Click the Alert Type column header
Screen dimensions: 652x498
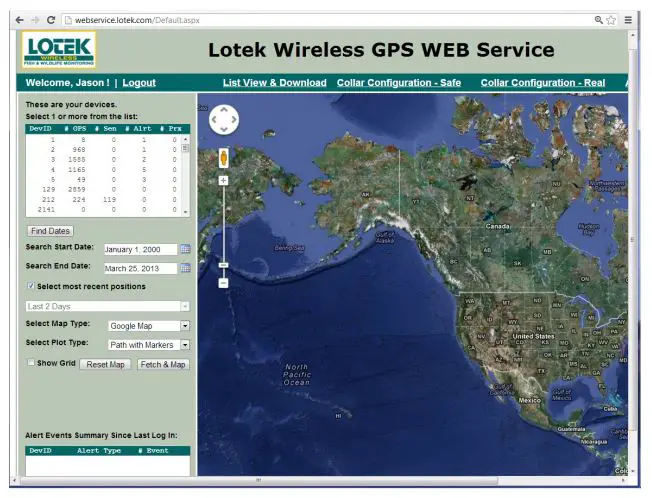[99, 451]
